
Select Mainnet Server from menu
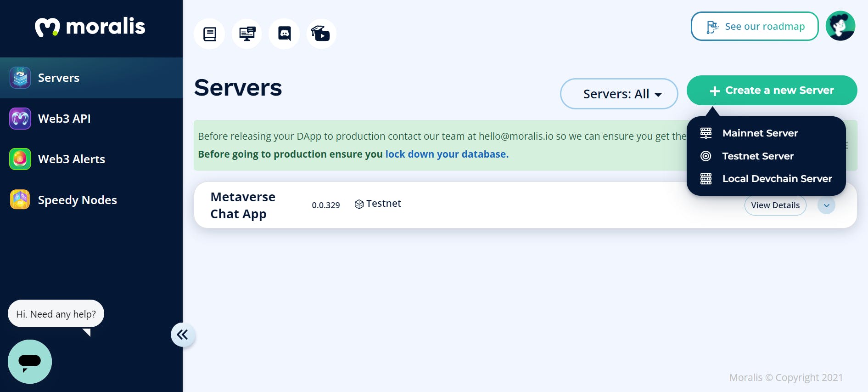pos(766,133)
